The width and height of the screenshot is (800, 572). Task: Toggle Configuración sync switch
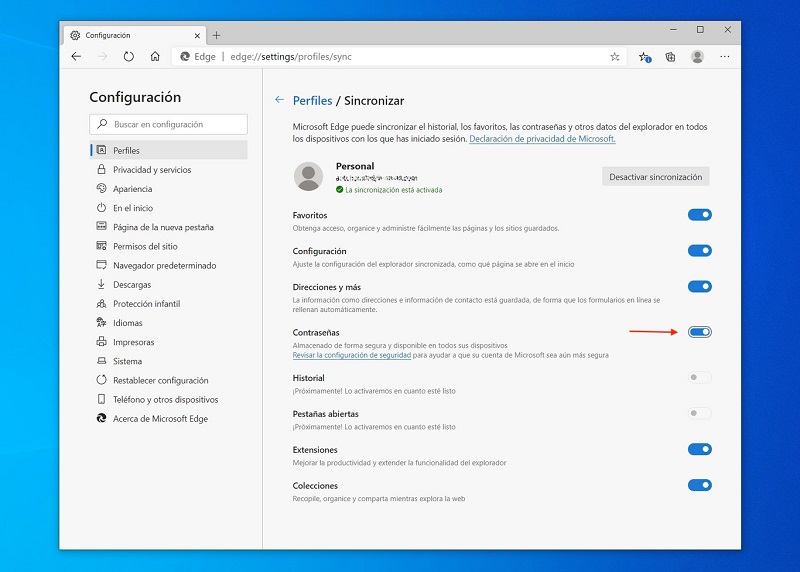click(699, 251)
